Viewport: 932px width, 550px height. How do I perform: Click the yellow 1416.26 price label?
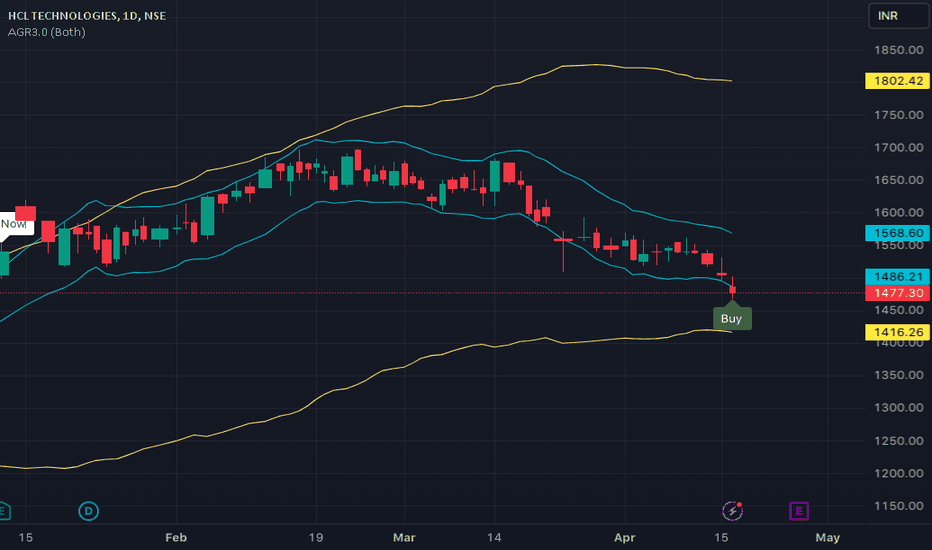tap(898, 332)
